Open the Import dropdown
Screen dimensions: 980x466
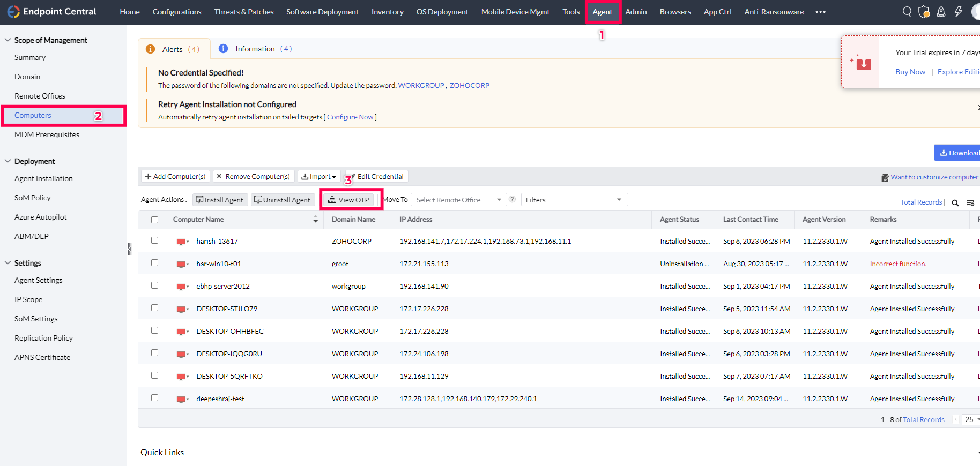pyautogui.click(x=319, y=176)
